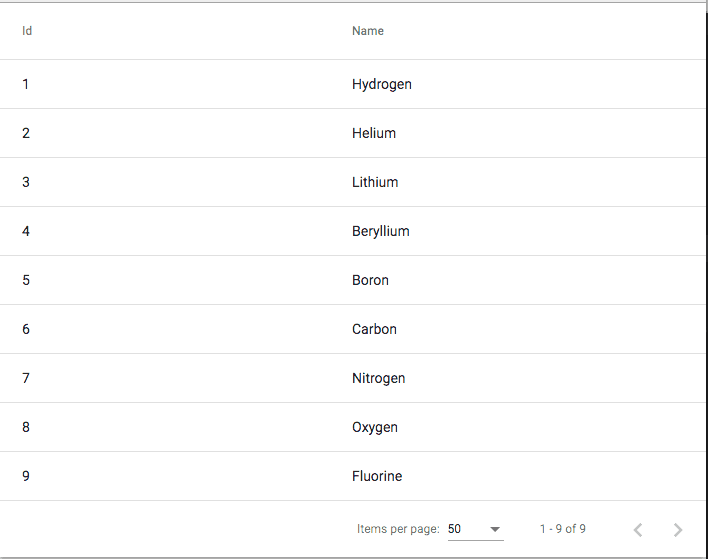Click the Id cell with value 5
Image resolution: width=708 pixels, height=559 pixels.
tap(26, 280)
